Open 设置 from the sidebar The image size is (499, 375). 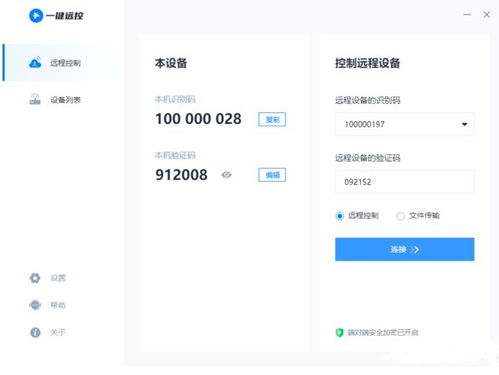(x=58, y=278)
